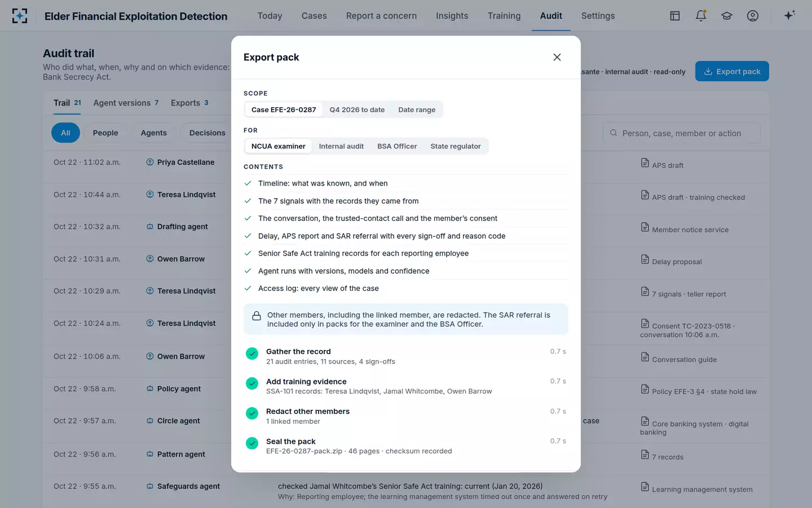Switch to Agent versions tab
The width and height of the screenshot is (812, 508).
(126, 103)
